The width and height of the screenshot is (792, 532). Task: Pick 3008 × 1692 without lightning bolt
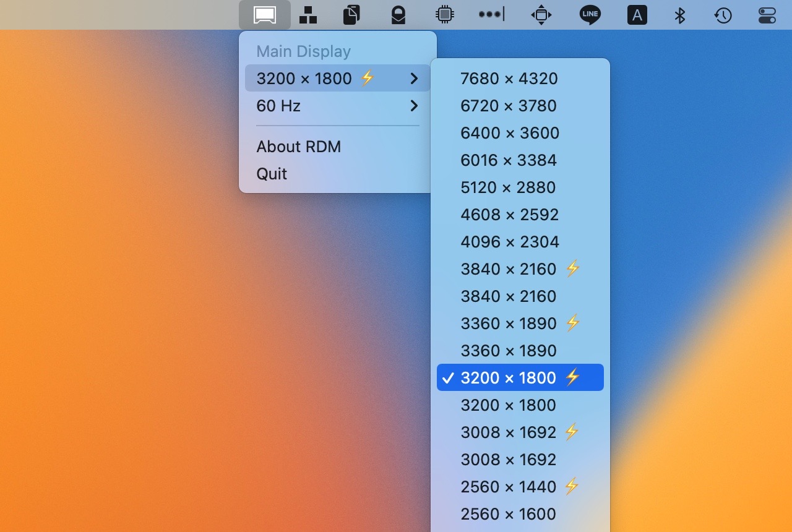click(x=520, y=460)
